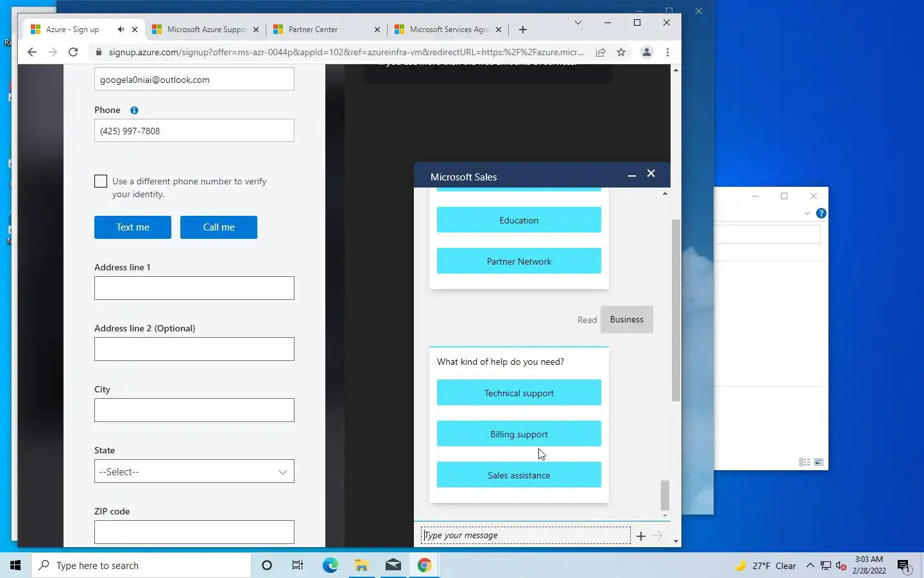
Task: Click the Call me button
Action: [x=219, y=227]
